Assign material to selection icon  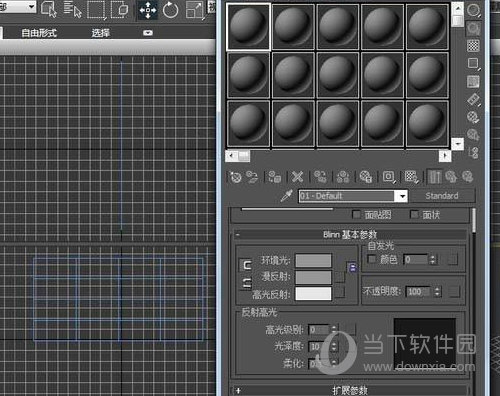click(275, 177)
